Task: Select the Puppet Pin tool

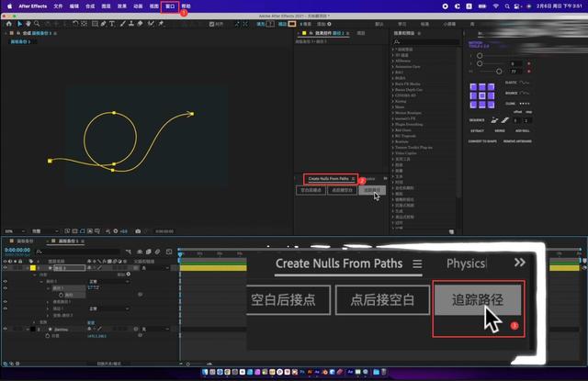Action: coord(162,24)
